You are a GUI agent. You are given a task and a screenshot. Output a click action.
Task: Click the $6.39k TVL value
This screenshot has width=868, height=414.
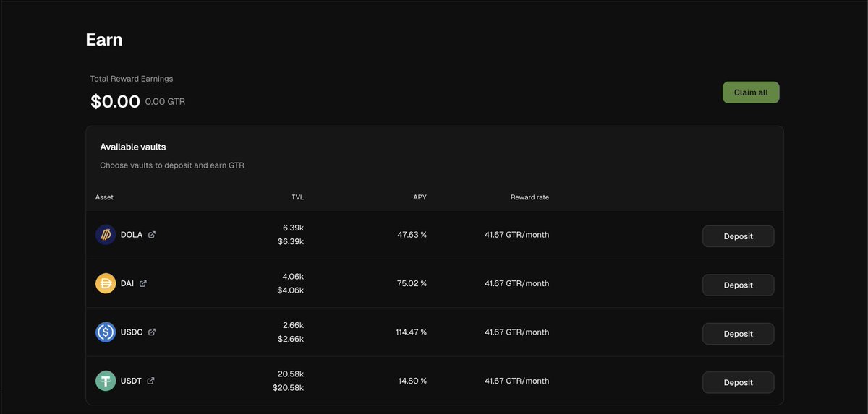click(291, 241)
